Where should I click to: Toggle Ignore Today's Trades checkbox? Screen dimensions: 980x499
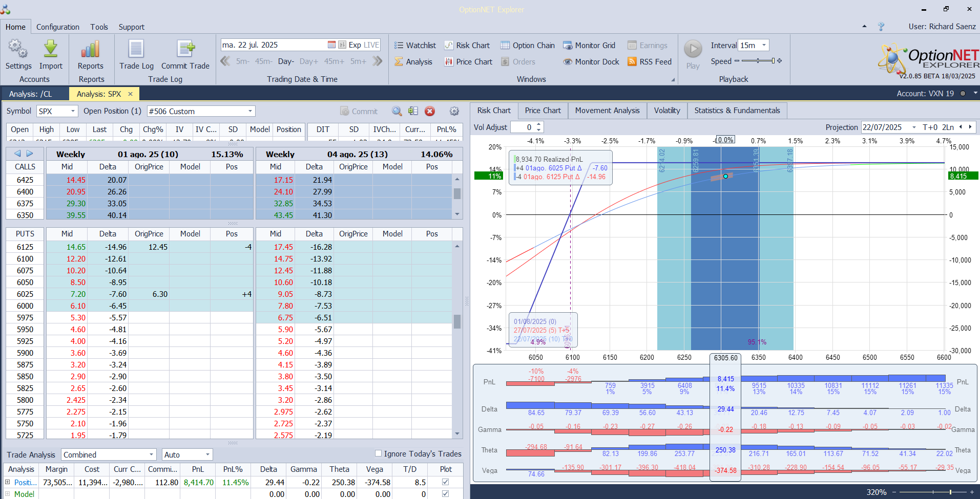[378, 453]
